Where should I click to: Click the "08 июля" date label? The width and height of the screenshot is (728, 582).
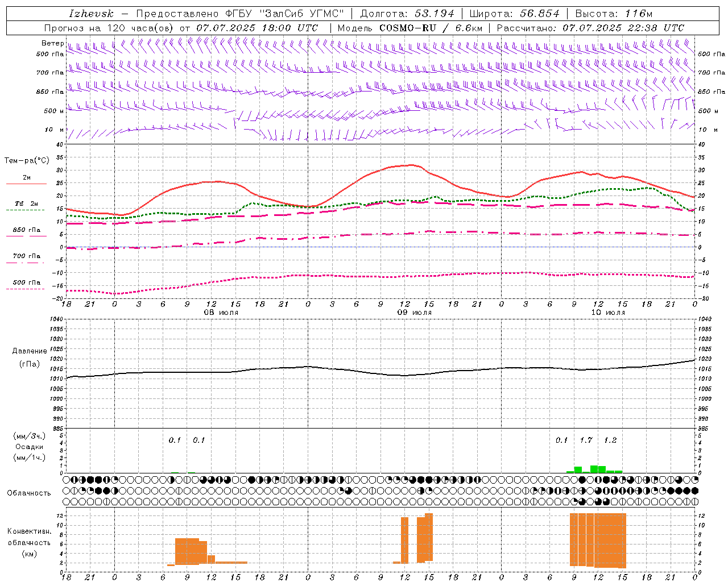click(221, 313)
